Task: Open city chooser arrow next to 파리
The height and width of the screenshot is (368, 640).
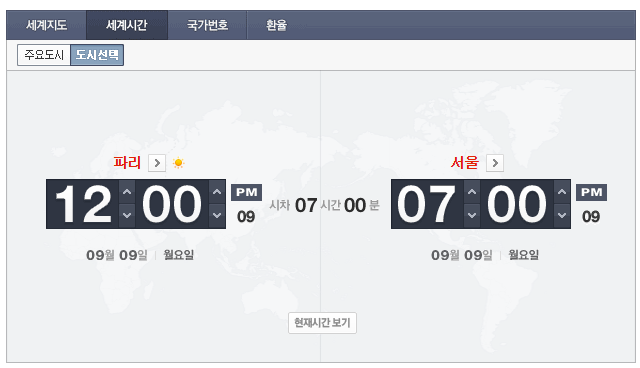Action: pos(157,163)
